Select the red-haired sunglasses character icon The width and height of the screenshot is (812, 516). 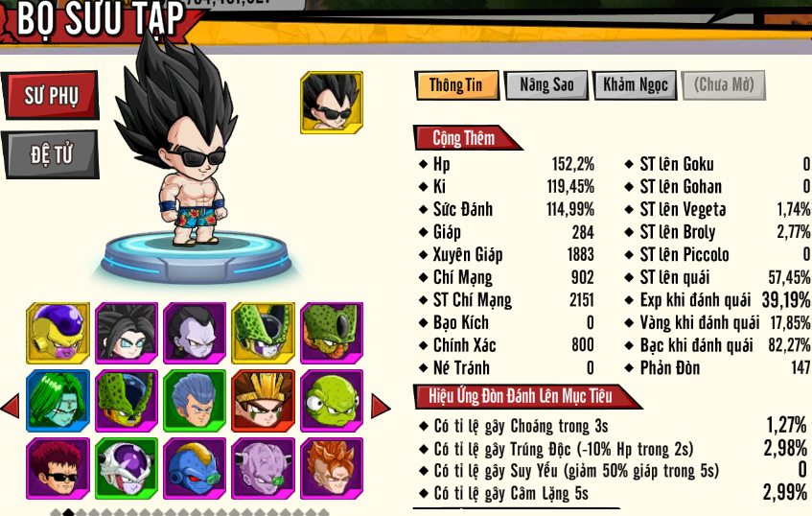coord(58,468)
